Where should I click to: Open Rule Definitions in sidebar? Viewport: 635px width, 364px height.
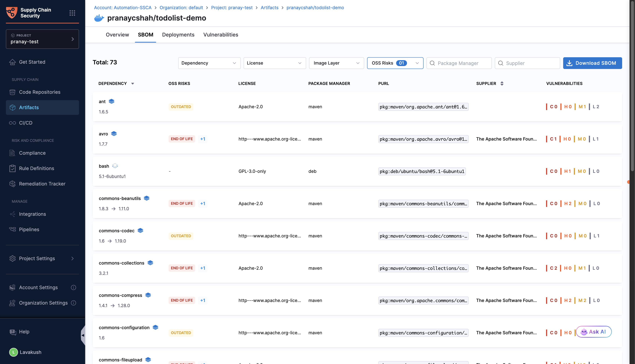tap(37, 168)
